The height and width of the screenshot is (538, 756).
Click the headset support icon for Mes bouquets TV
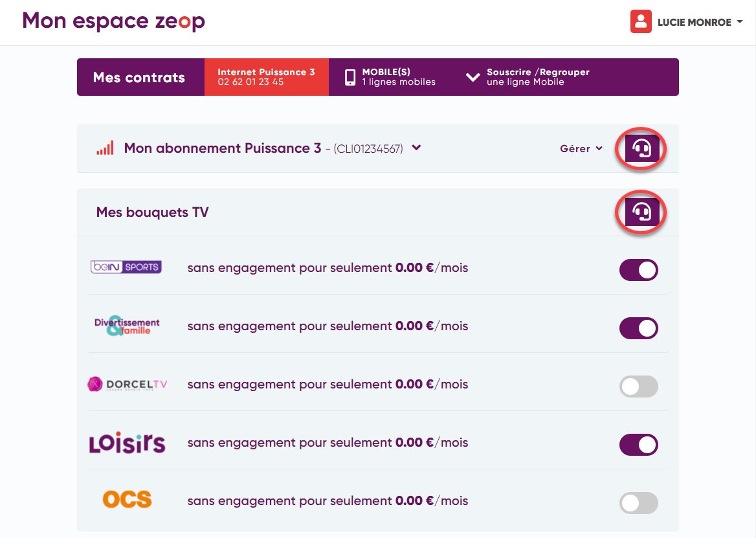point(640,212)
